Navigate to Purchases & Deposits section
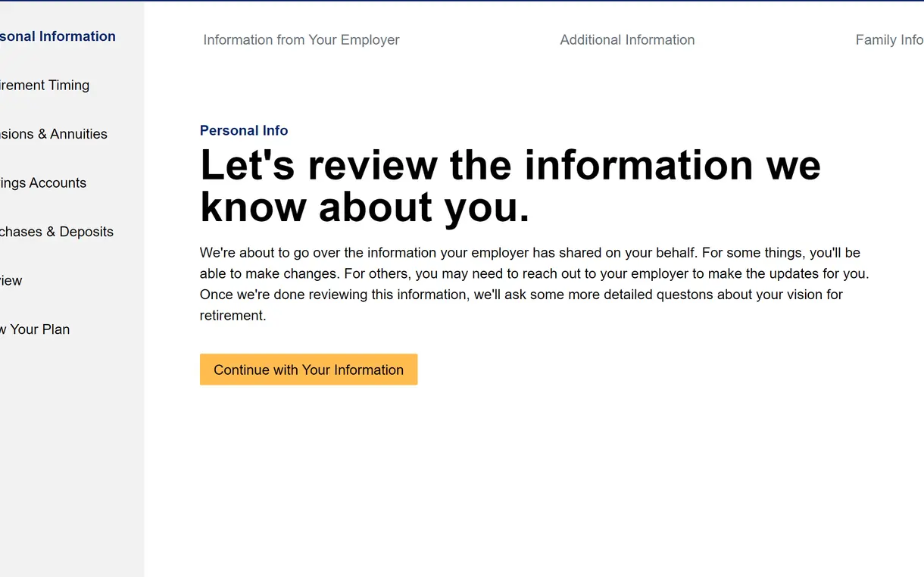This screenshot has width=924, height=577. click(57, 232)
